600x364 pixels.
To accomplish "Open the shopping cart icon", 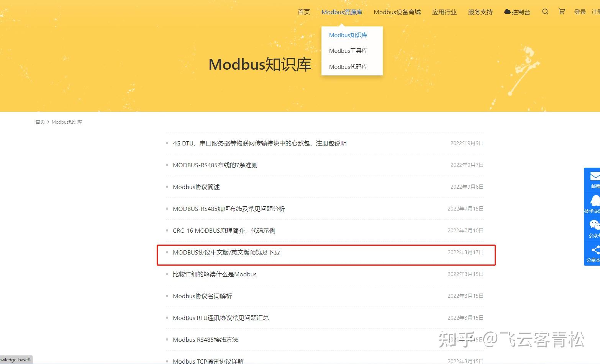I will click(x=562, y=11).
